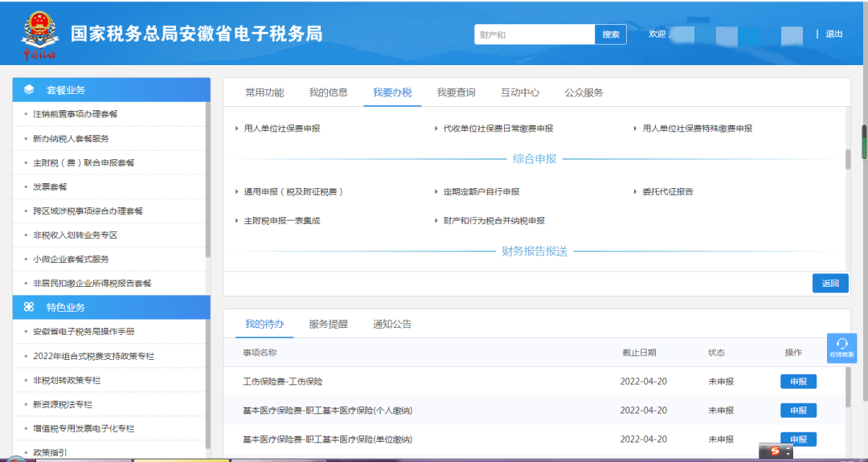
Task: Select the 我要查询 tab
Action: pyautogui.click(x=456, y=92)
